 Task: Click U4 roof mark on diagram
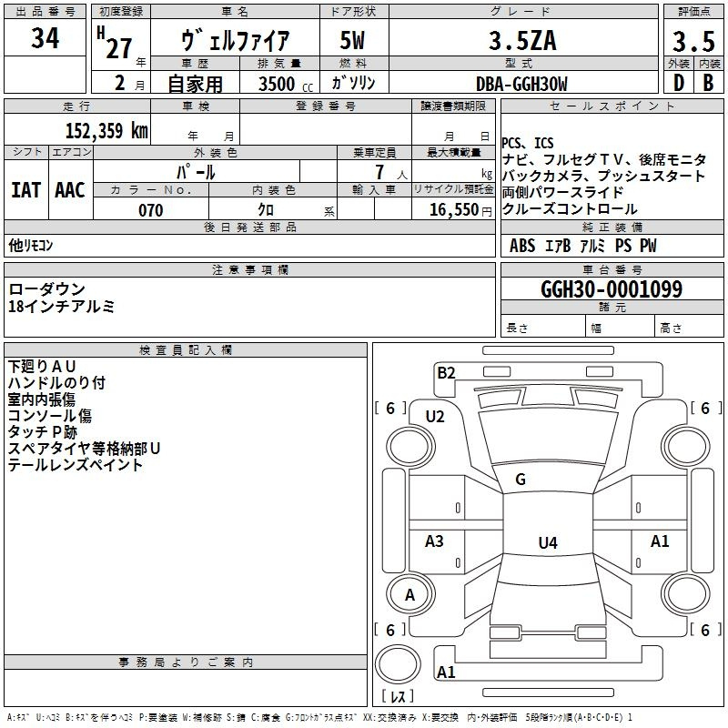point(548,542)
